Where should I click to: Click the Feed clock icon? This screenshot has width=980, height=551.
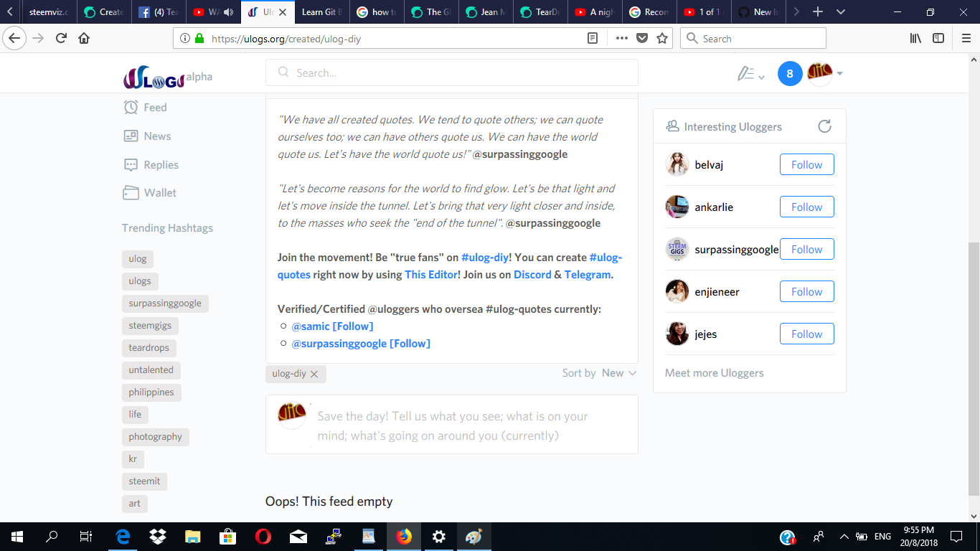click(x=131, y=108)
